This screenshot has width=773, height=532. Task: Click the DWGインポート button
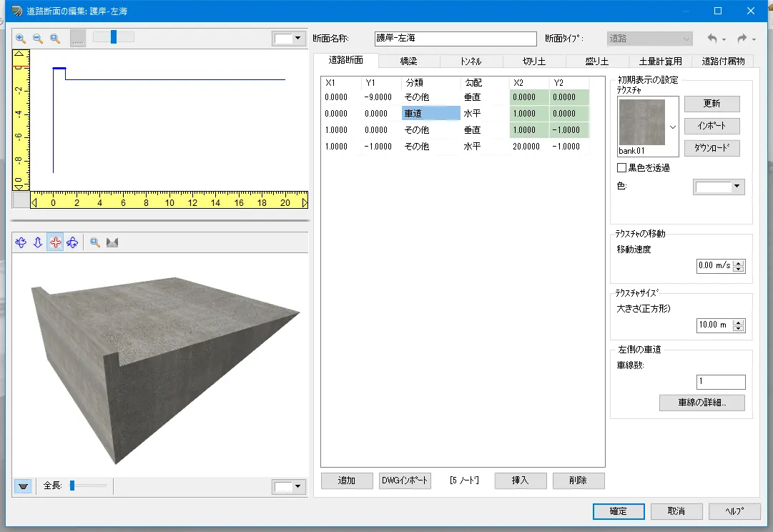tap(405, 481)
